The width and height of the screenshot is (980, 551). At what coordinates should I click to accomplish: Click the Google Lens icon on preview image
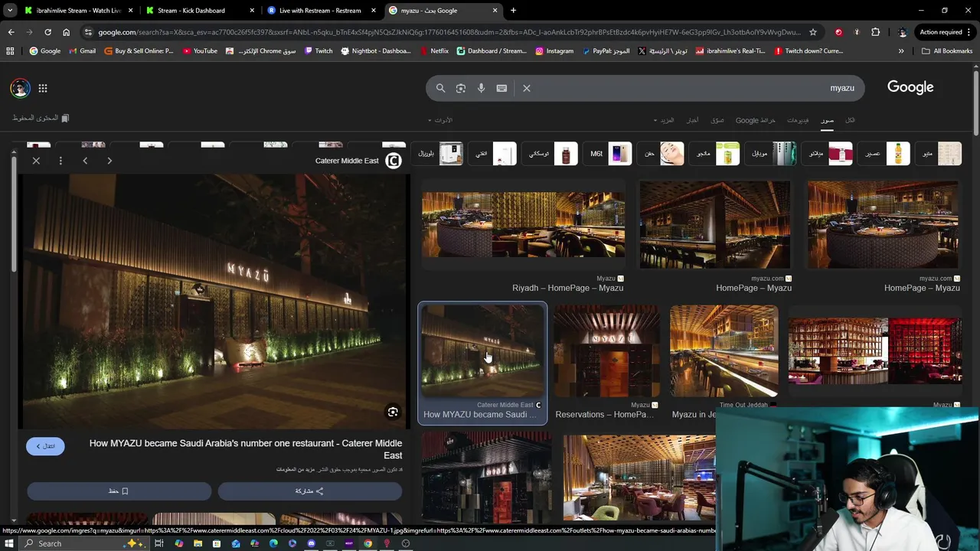click(x=393, y=412)
